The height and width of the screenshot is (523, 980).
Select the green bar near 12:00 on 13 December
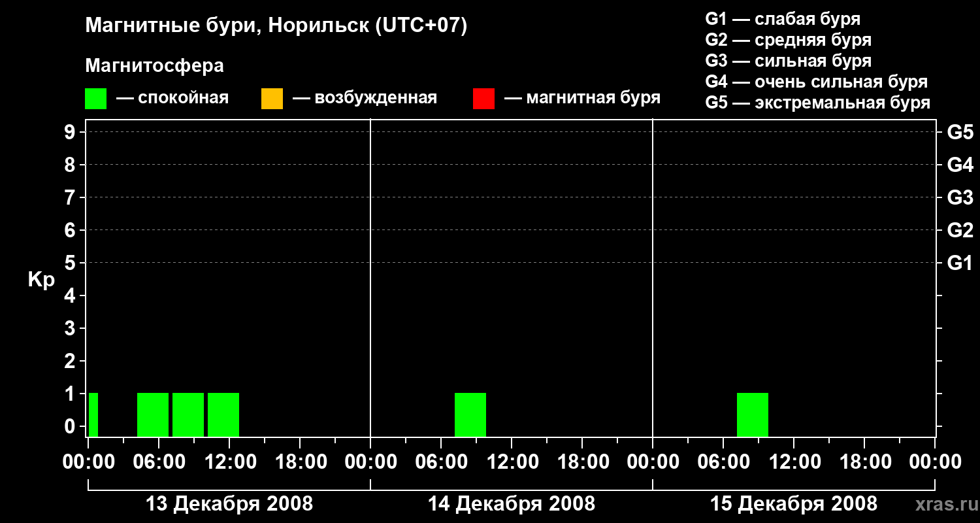point(223,414)
